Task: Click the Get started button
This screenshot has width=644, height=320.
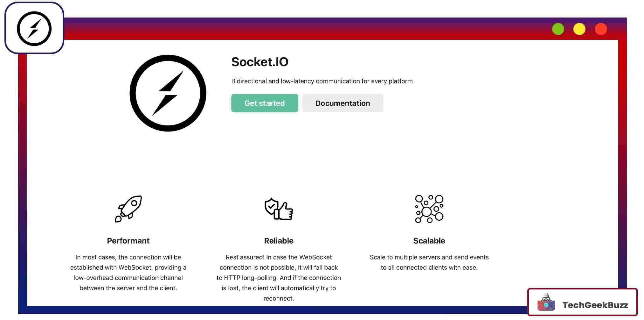Action: point(265,103)
